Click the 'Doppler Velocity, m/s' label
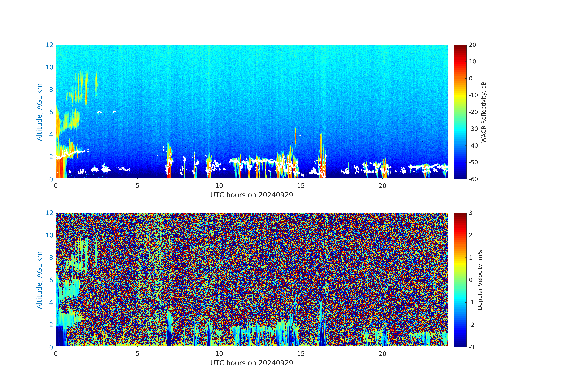This screenshot has height=392, width=571. click(x=480, y=280)
